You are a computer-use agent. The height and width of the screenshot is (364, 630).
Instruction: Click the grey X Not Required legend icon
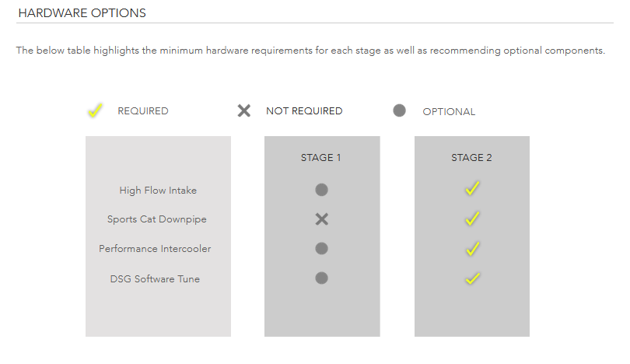[x=244, y=110]
